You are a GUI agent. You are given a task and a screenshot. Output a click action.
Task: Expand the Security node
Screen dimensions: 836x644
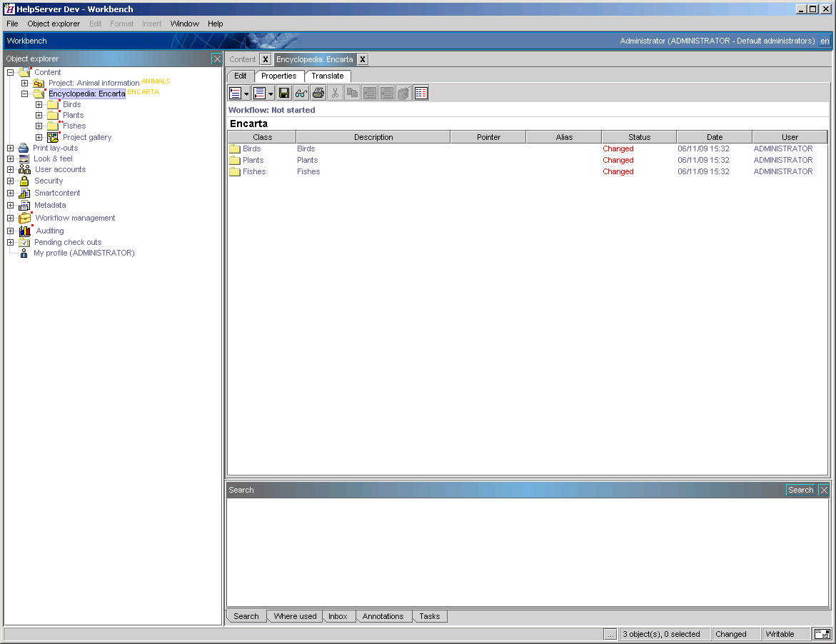10,181
